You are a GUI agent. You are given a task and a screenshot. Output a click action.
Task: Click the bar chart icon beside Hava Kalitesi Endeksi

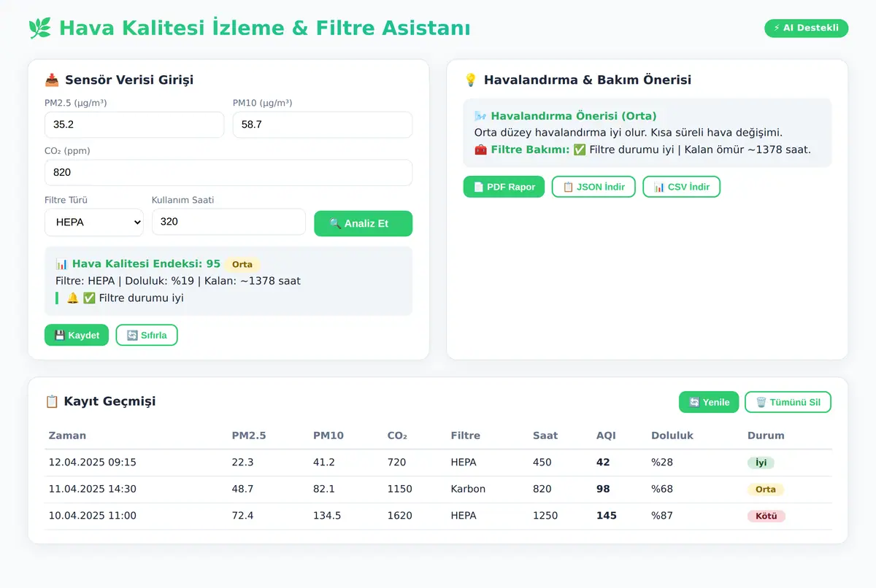coord(62,264)
